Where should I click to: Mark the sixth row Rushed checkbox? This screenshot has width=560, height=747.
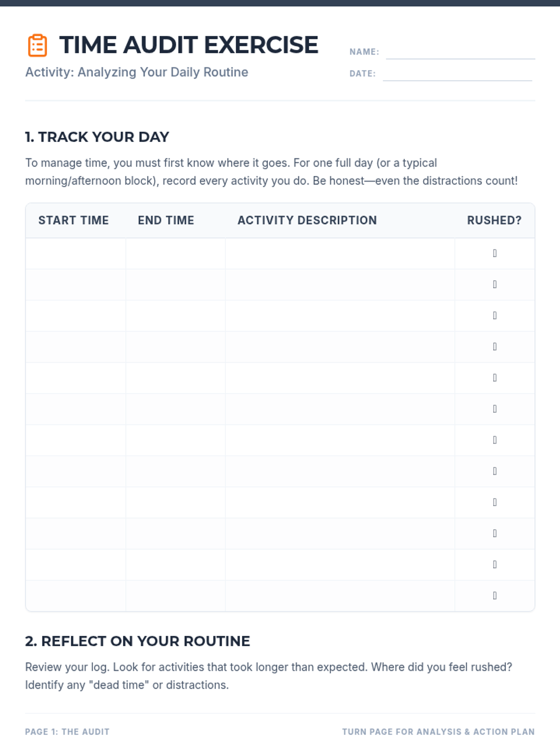coord(495,409)
